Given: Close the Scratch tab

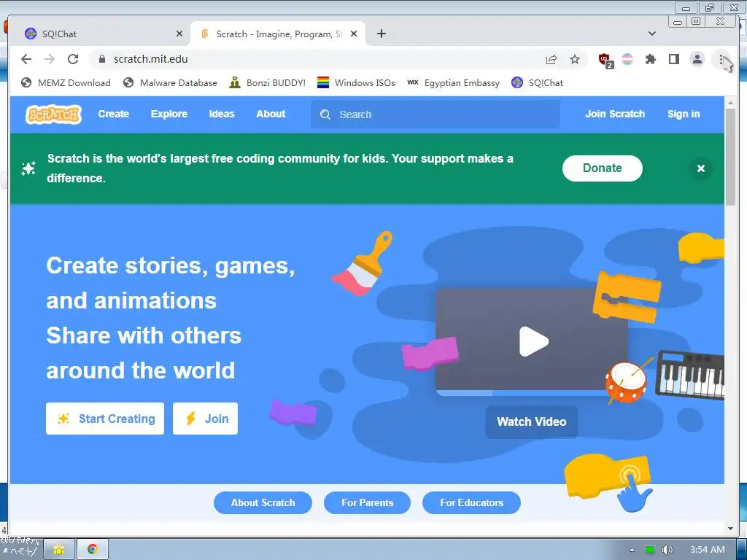Looking at the screenshot, I should click(354, 34).
